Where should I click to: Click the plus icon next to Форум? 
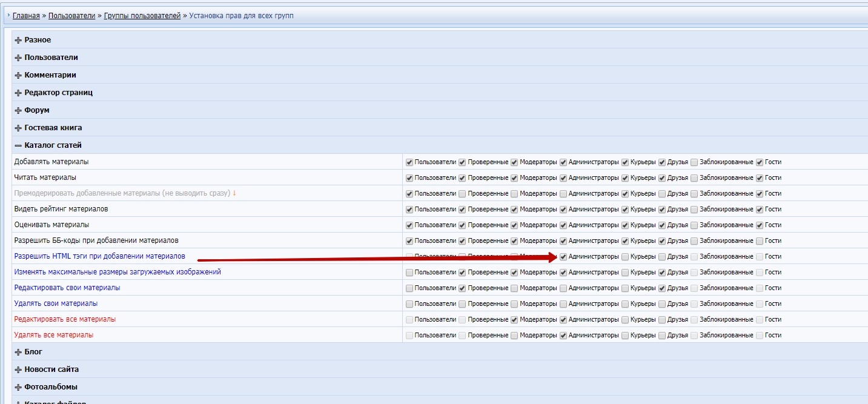[18, 110]
